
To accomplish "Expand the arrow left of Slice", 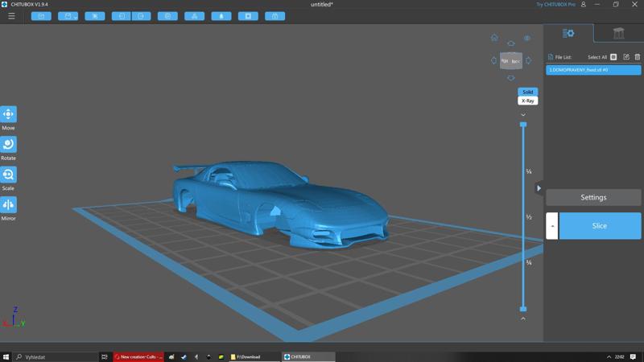I will 552,226.
